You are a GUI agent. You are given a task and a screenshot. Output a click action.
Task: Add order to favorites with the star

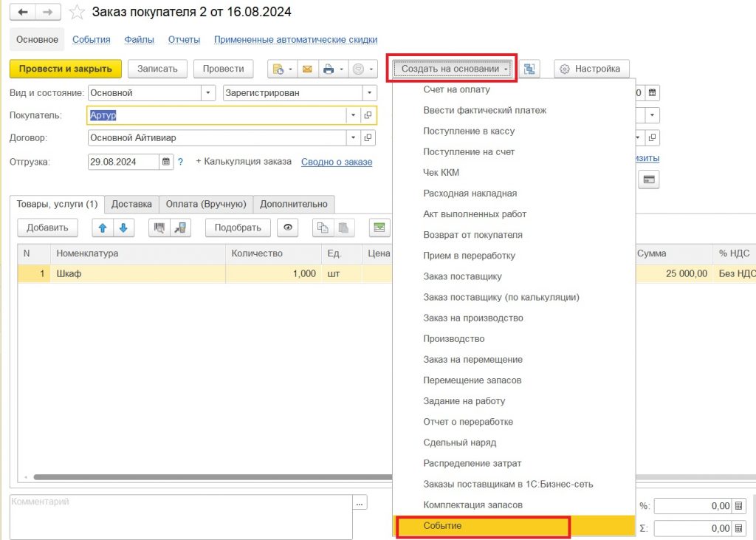pos(77,12)
